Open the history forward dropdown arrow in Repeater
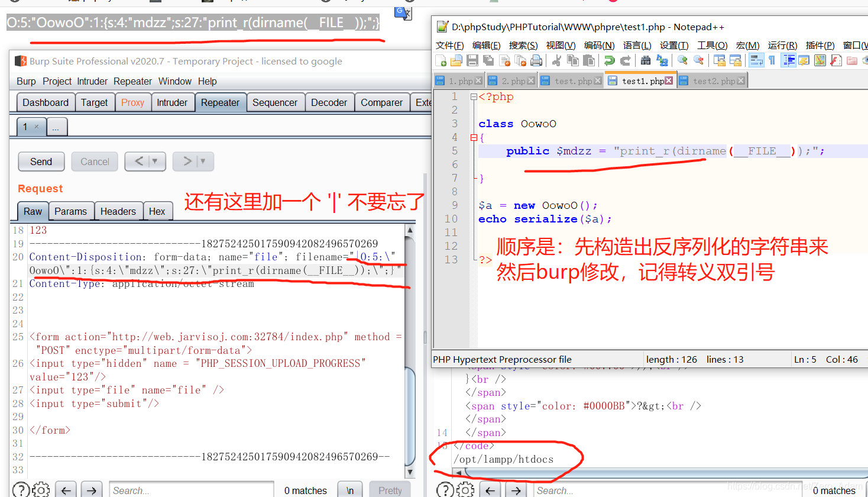 tap(203, 162)
